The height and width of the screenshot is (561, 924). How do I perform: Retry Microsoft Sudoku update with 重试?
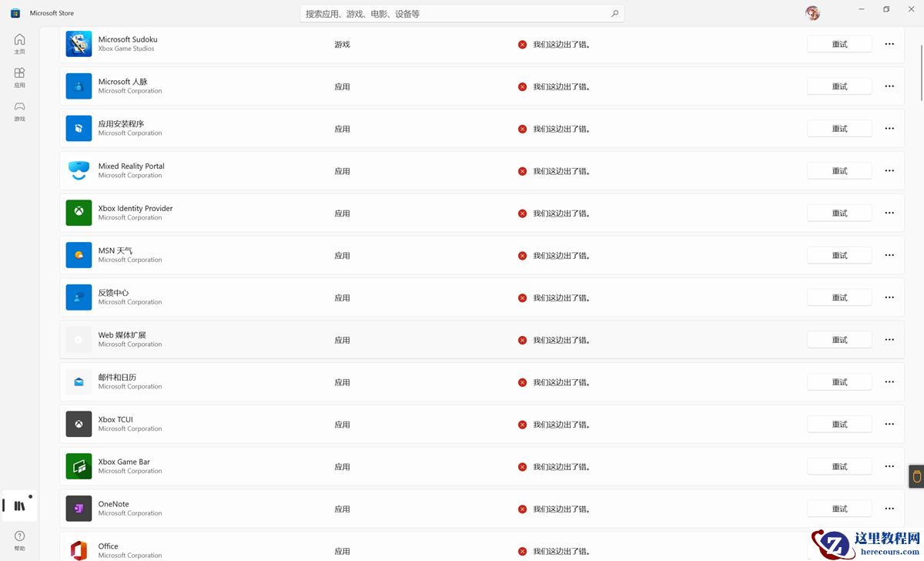tap(839, 44)
